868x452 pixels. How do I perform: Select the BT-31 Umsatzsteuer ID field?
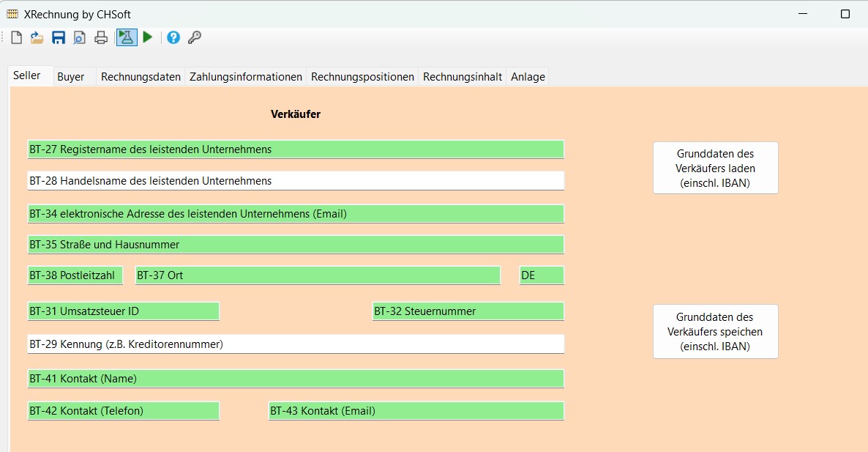(123, 311)
